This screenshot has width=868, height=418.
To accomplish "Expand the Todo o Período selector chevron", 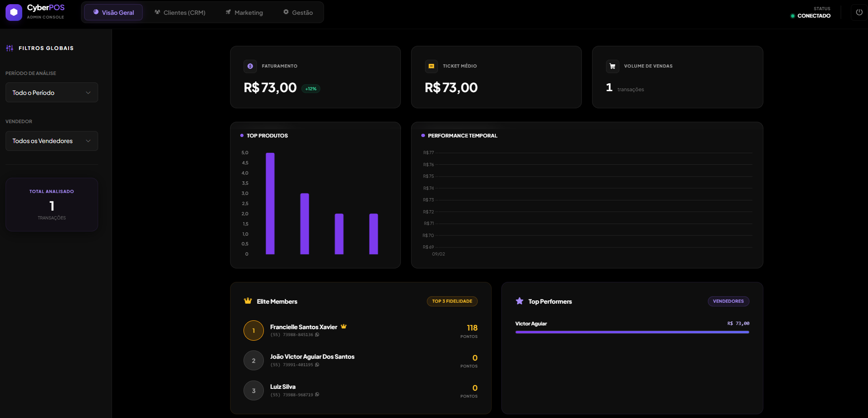I will (89, 92).
